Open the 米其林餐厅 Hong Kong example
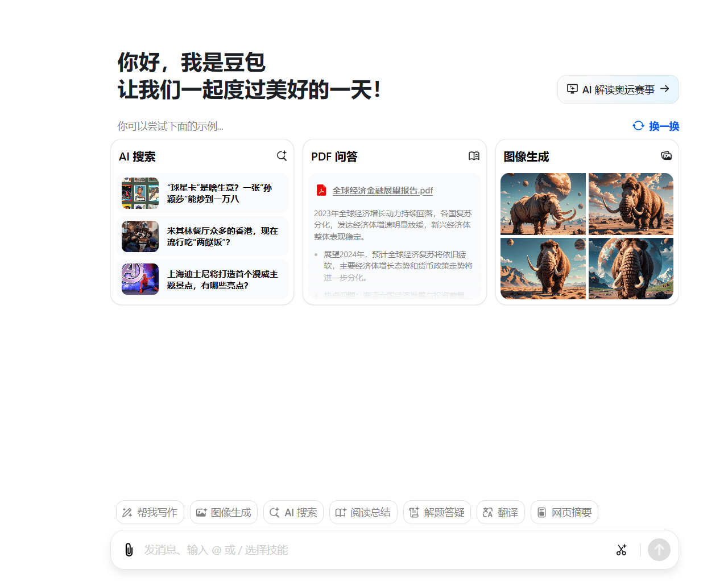 click(202, 236)
